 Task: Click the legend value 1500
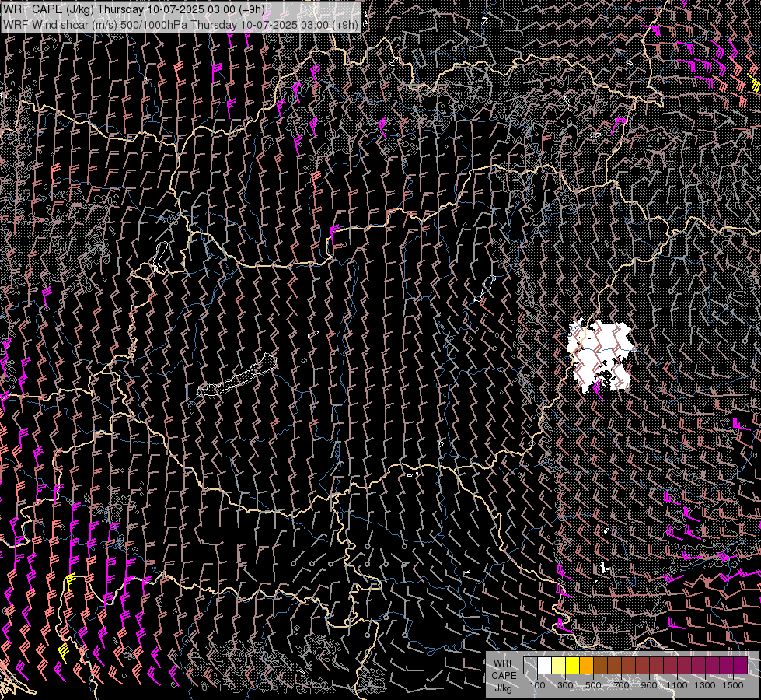[733, 685]
